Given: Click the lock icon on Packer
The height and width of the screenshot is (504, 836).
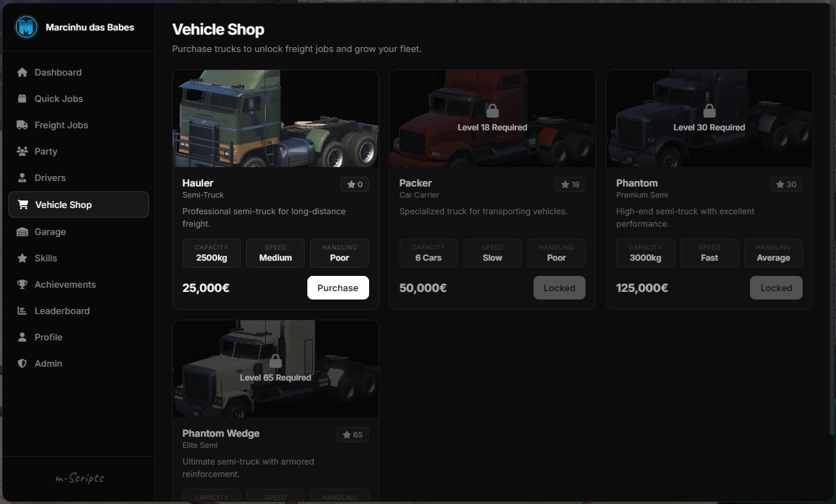Looking at the screenshot, I should (x=493, y=111).
